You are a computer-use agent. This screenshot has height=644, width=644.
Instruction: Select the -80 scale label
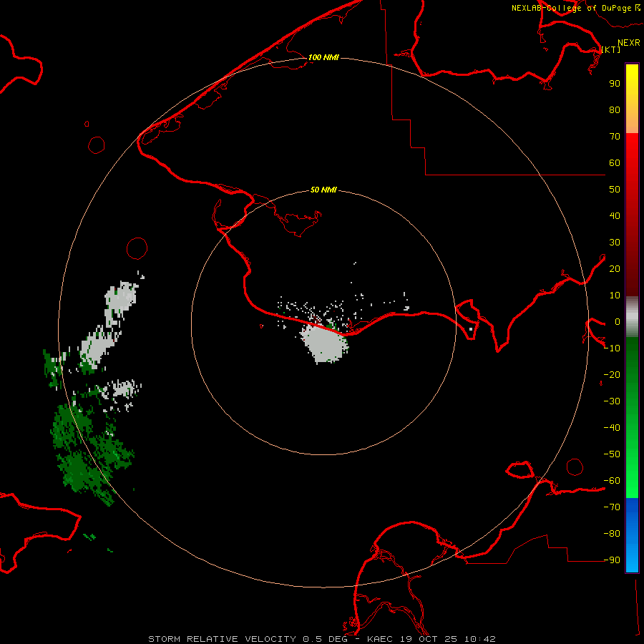[x=612, y=534]
